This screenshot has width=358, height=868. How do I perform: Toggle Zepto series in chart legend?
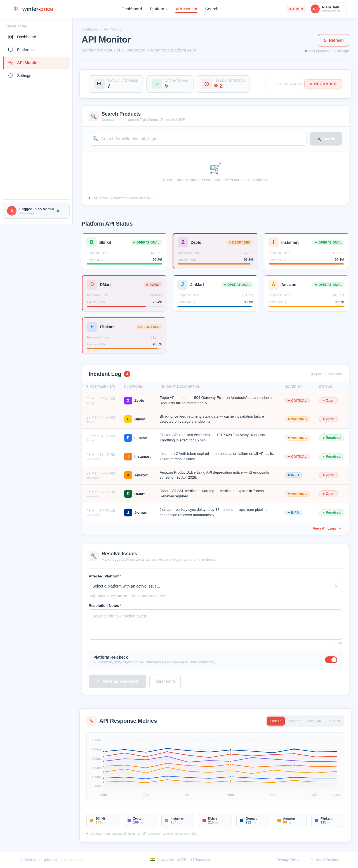pos(140,820)
